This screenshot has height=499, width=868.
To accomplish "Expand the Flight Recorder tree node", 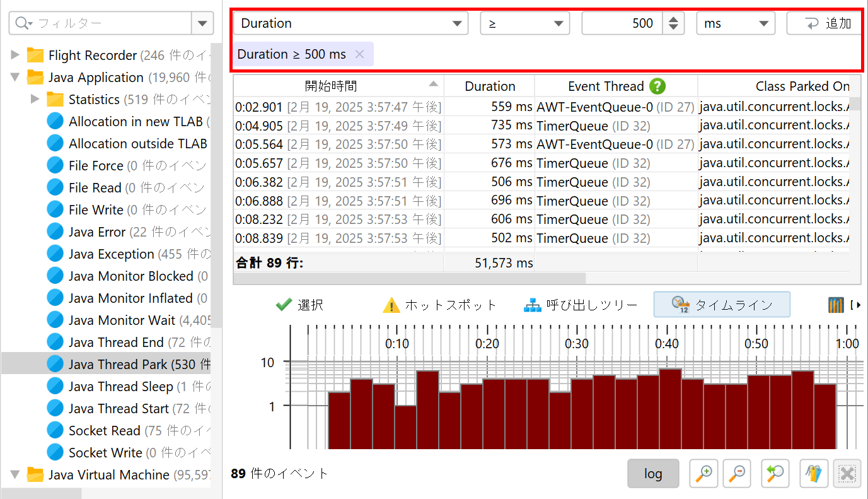I will point(15,56).
